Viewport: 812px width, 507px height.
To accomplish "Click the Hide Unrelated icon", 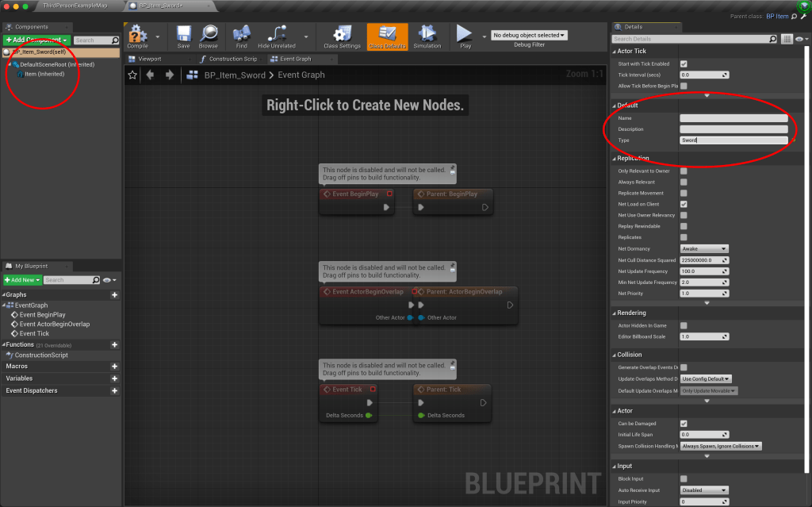I will tap(277, 36).
